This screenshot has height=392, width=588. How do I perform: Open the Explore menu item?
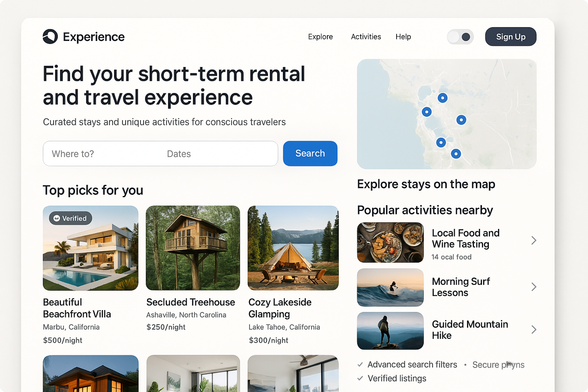point(320,37)
